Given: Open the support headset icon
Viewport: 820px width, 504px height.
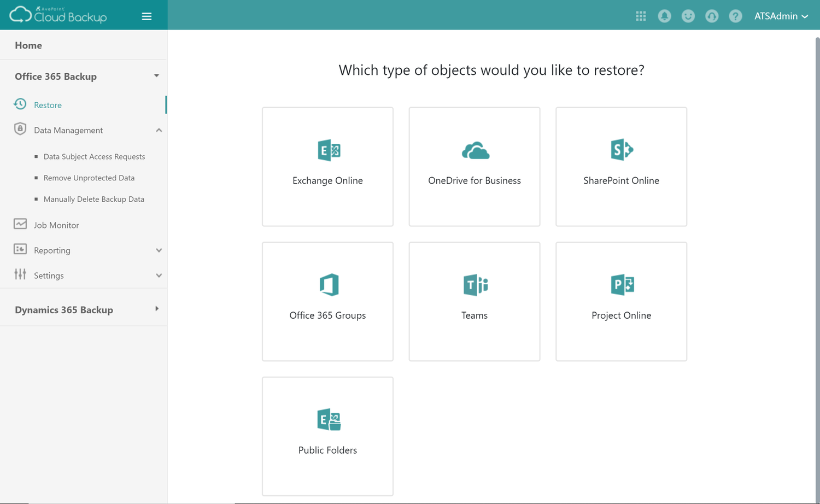Looking at the screenshot, I should click(711, 16).
